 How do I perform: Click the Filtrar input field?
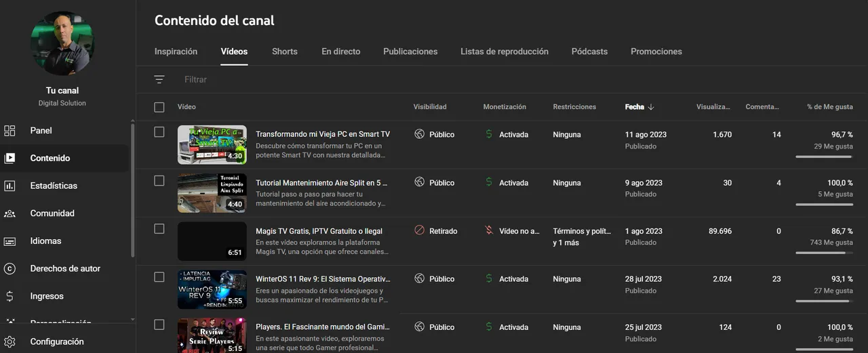point(195,79)
